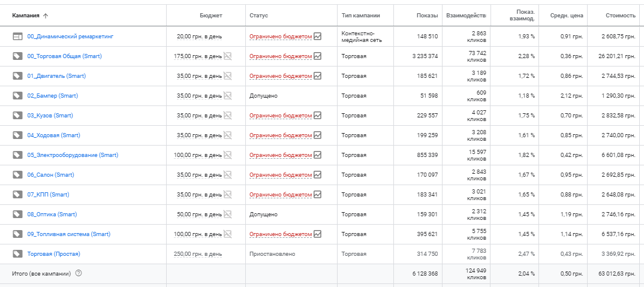This screenshot has height=287, width=644.
Task: Click the display campaign icon for 00_Динамический ремаркетинг
Action: [x=17, y=37]
